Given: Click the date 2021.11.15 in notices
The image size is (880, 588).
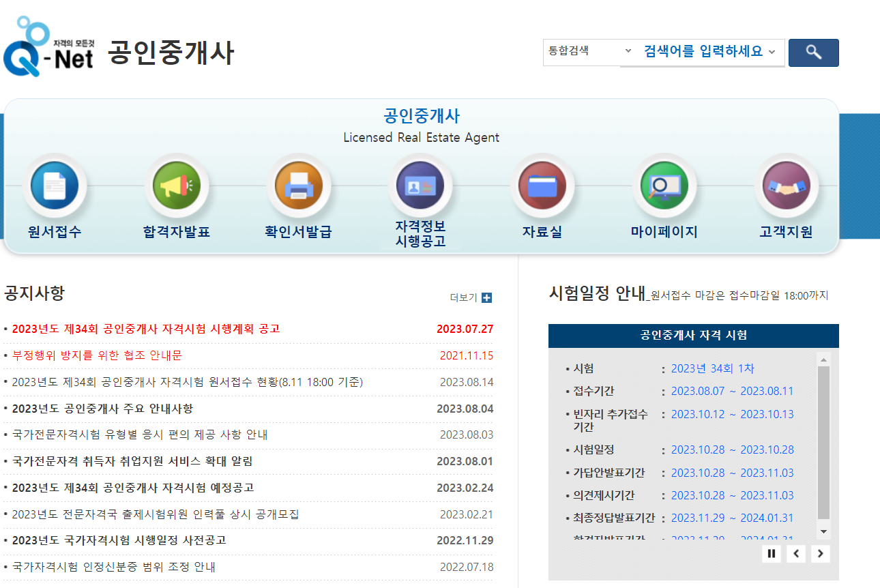Looking at the screenshot, I should [x=467, y=355].
